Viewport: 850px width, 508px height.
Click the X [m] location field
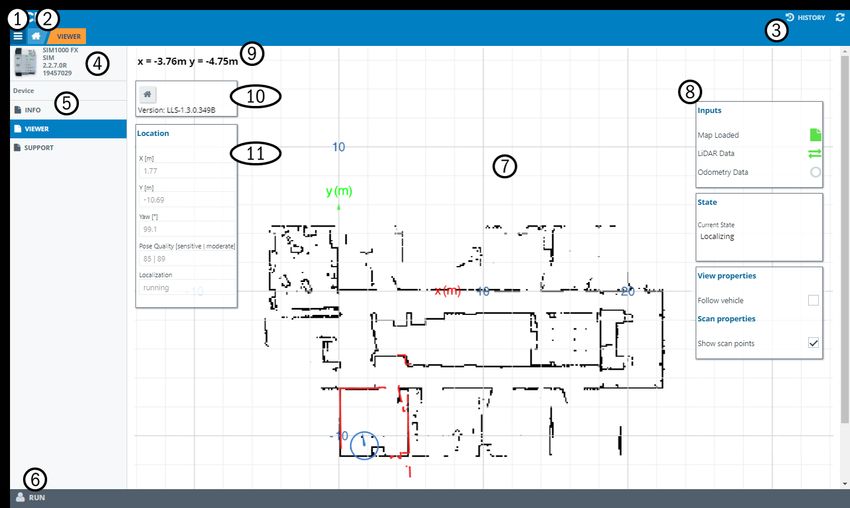point(188,171)
